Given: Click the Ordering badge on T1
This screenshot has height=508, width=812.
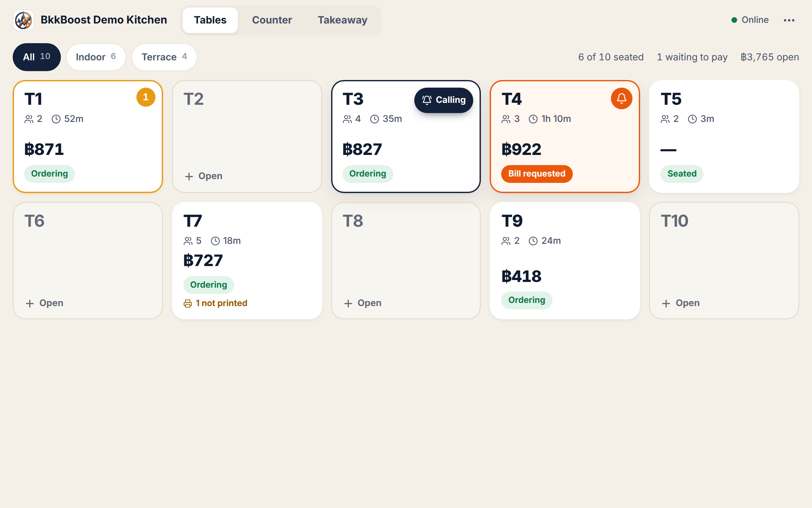Looking at the screenshot, I should point(49,174).
